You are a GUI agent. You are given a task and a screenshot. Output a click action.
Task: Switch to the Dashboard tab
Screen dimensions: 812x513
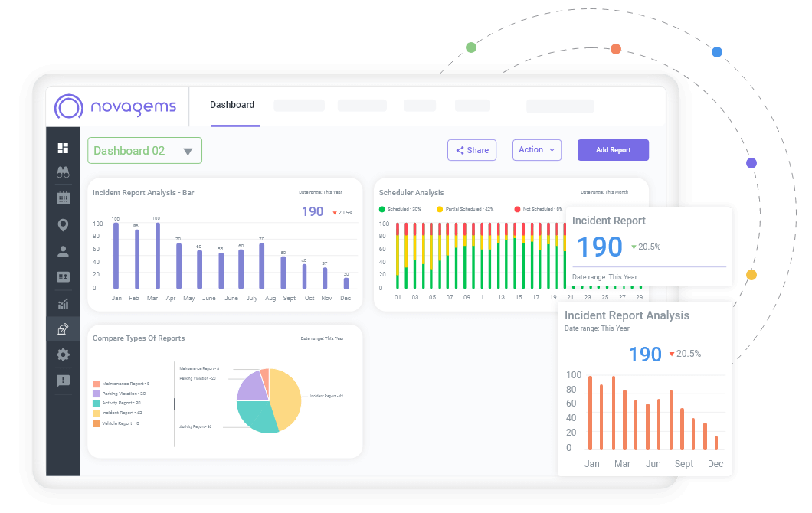point(232,105)
